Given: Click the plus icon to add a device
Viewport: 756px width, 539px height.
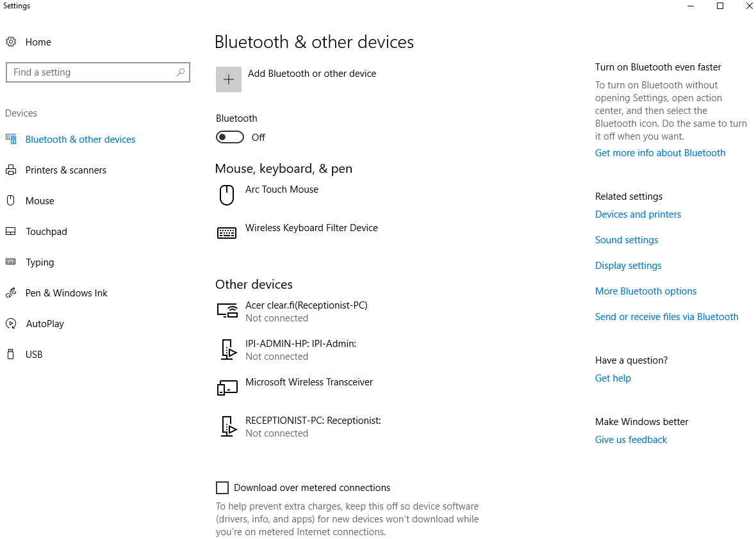Looking at the screenshot, I should coord(229,79).
